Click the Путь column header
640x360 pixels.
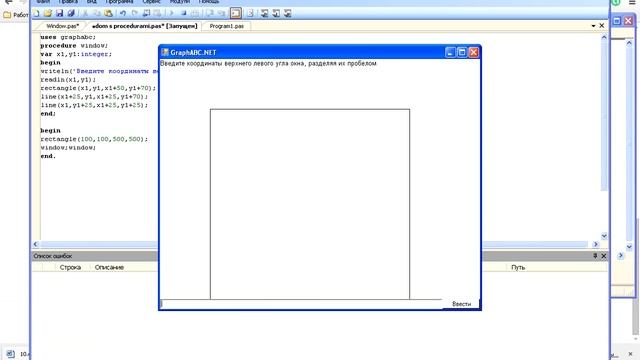(x=518, y=267)
